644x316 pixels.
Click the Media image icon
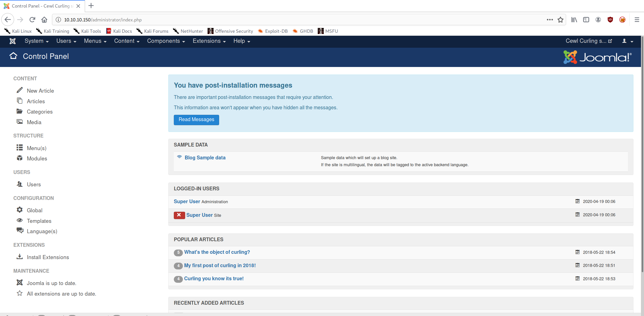point(20,122)
